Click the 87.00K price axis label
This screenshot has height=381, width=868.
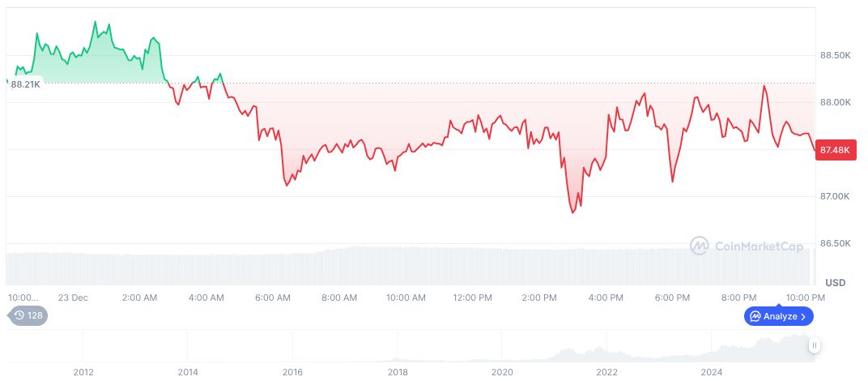point(836,196)
